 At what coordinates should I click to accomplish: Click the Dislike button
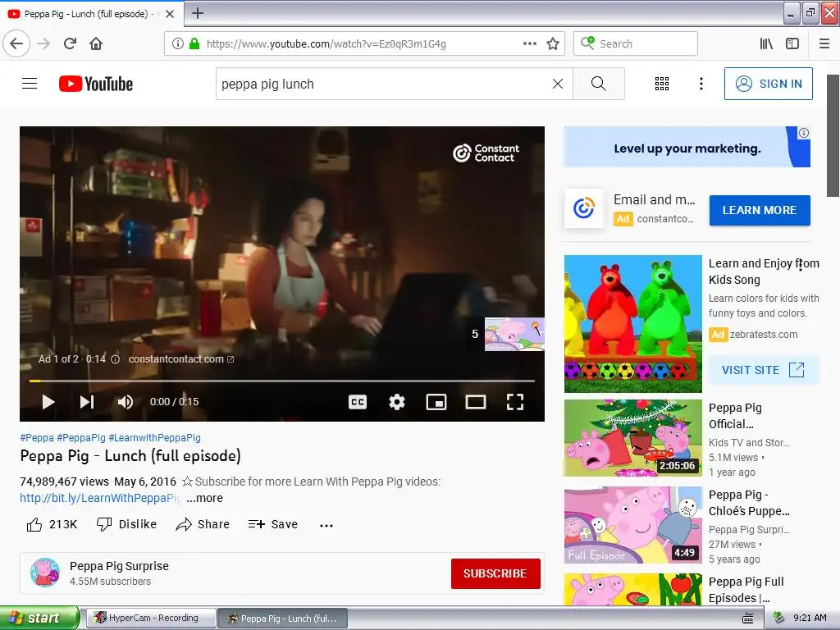point(126,524)
